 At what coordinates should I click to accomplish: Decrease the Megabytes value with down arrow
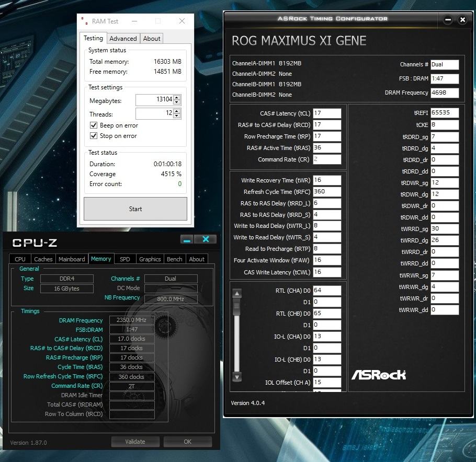[177, 102]
